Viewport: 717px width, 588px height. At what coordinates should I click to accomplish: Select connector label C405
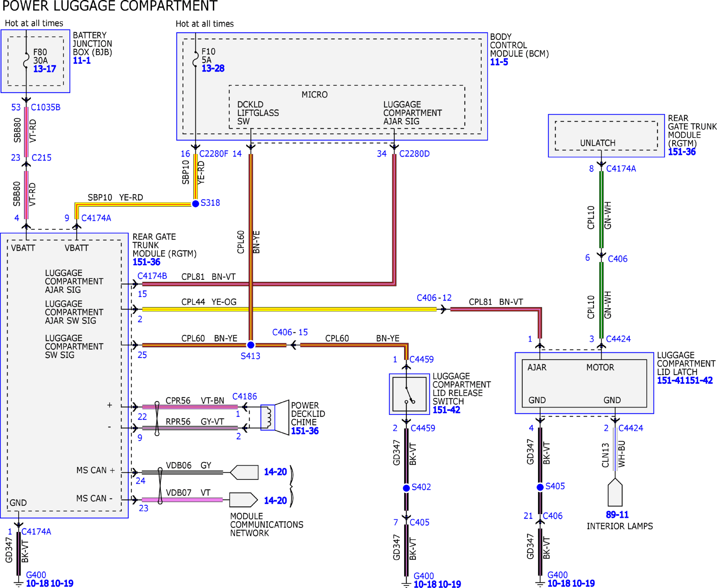(419, 522)
